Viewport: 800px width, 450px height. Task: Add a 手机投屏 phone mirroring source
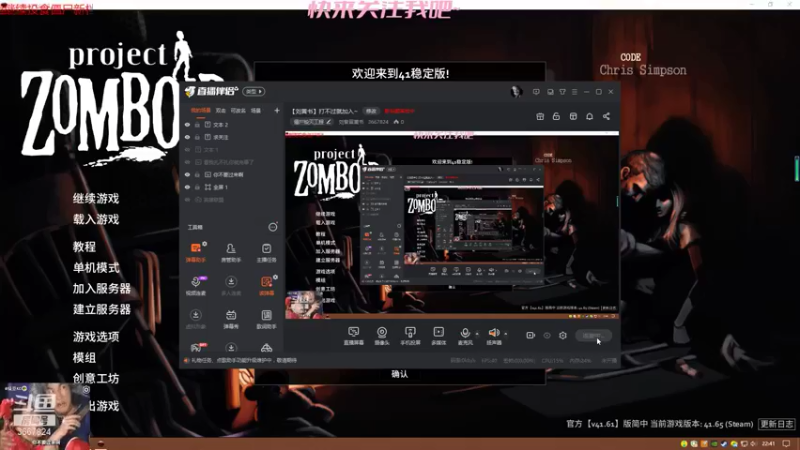[410, 336]
